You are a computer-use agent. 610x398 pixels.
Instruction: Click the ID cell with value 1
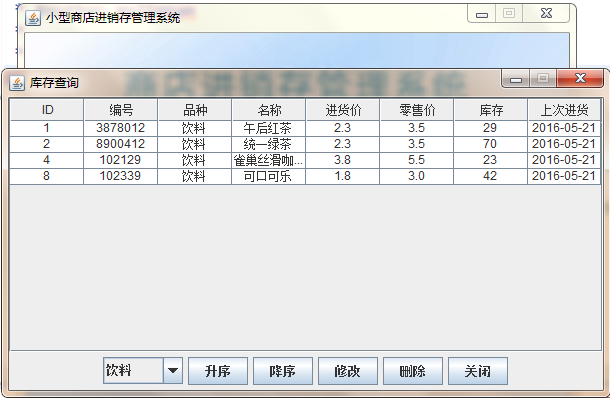[x=47, y=128]
